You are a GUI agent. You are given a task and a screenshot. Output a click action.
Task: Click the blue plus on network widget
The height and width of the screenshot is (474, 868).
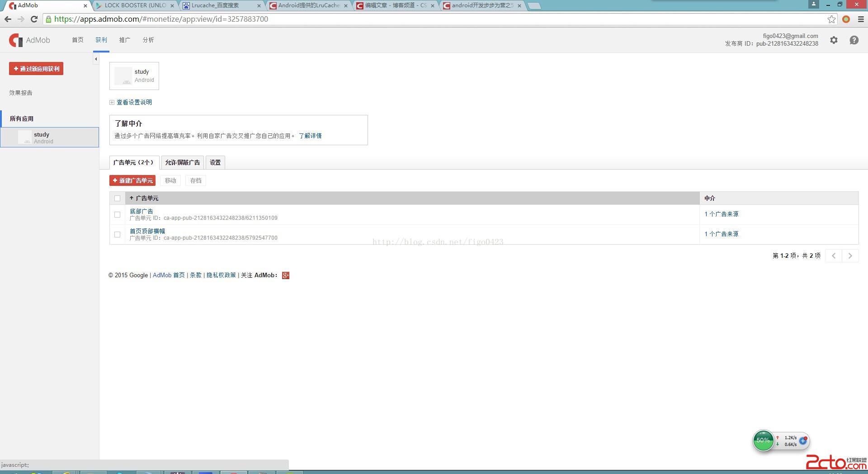point(803,441)
